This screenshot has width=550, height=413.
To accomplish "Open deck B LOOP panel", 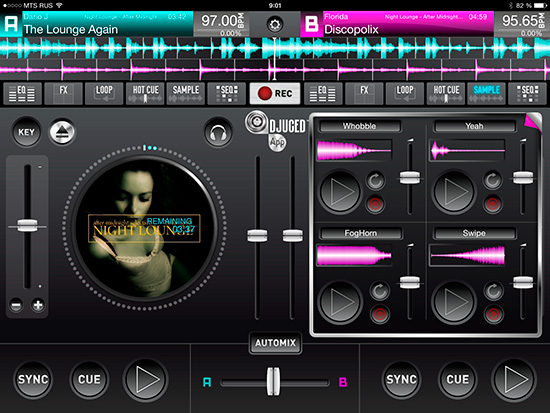I will pyautogui.click(x=405, y=93).
